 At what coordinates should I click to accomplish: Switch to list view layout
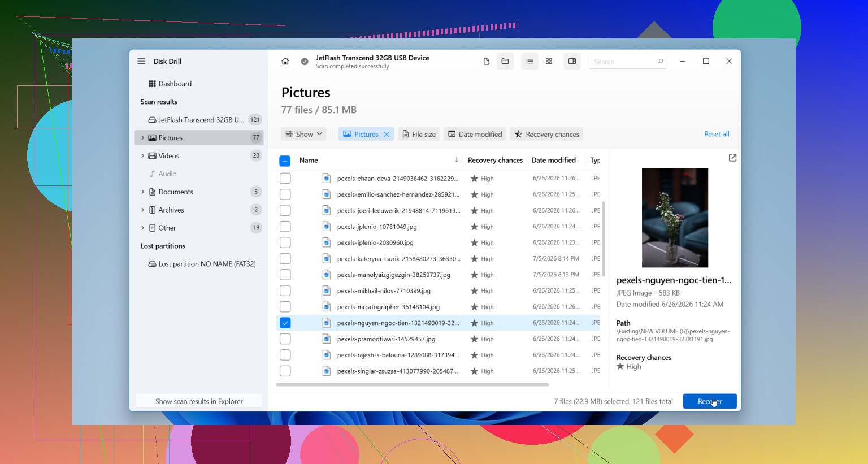coord(530,61)
